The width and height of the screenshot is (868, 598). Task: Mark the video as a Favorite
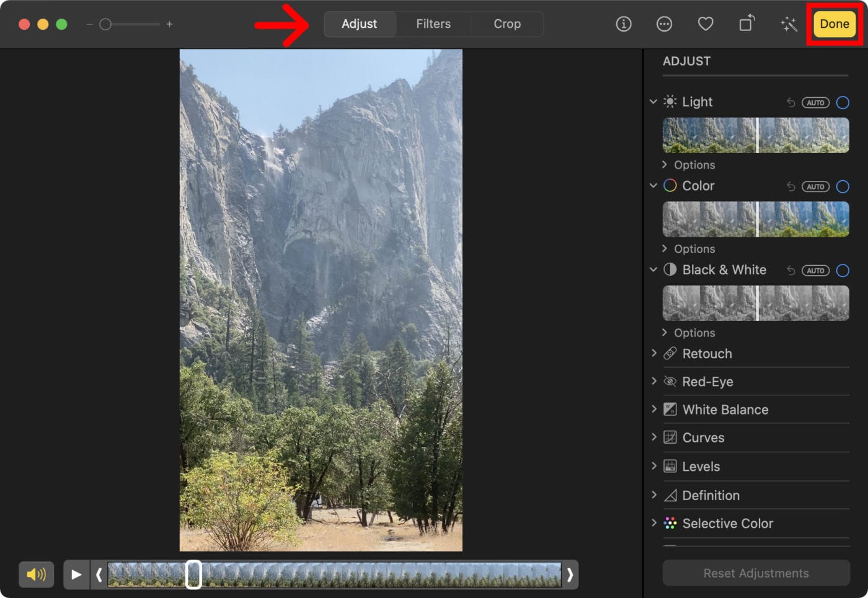(706, 24)
